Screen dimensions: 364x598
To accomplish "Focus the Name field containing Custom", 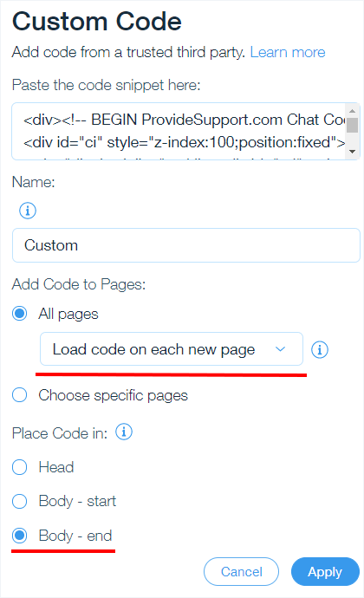I will [186, 245].
